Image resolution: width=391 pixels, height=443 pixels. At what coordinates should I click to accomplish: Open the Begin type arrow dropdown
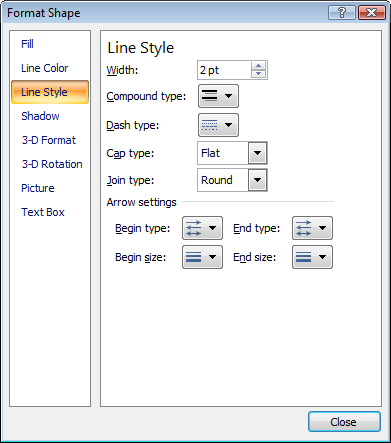click(202, 228)
